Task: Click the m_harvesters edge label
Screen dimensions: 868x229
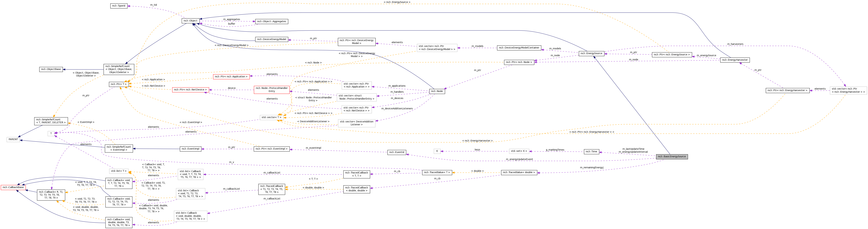Action: click(735, 44)
